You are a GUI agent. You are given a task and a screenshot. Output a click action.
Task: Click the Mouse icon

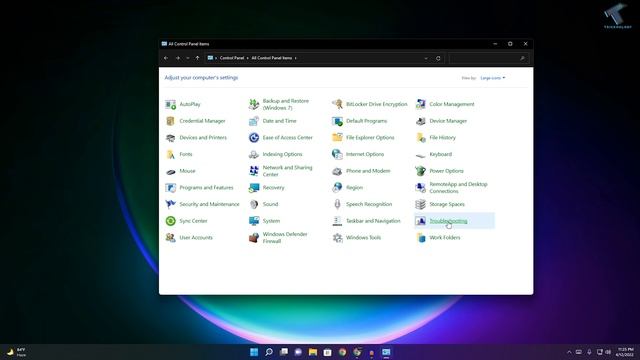[171, 171]
